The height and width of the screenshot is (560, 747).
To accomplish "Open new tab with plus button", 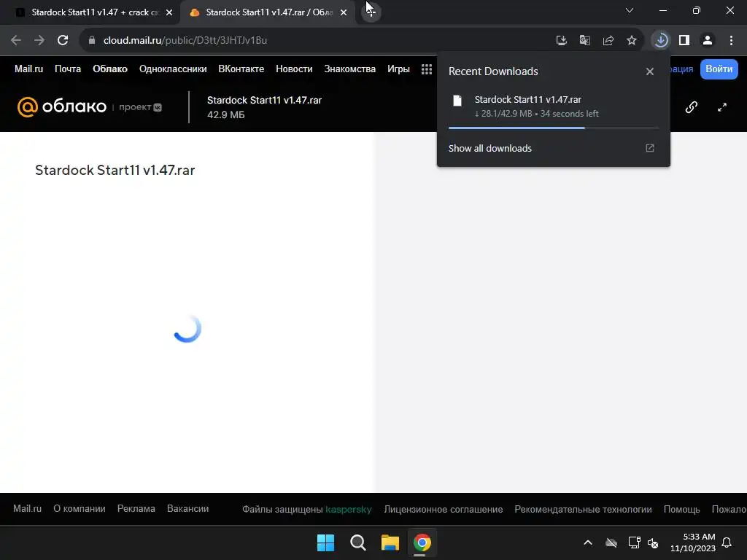I will pyautogui.click(x=371, y=12).
